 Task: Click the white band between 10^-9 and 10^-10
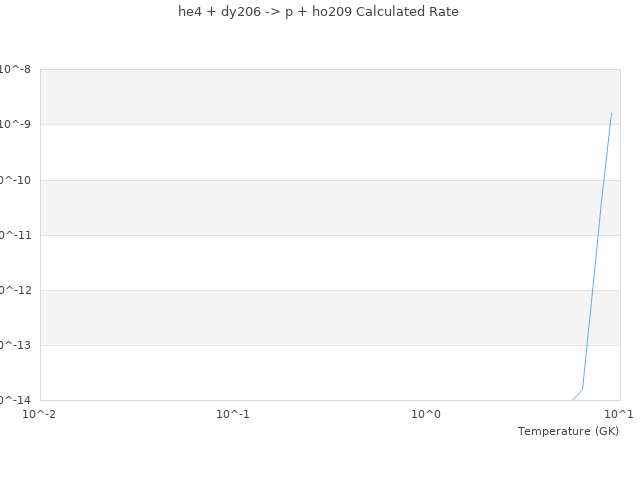[300, 152]
